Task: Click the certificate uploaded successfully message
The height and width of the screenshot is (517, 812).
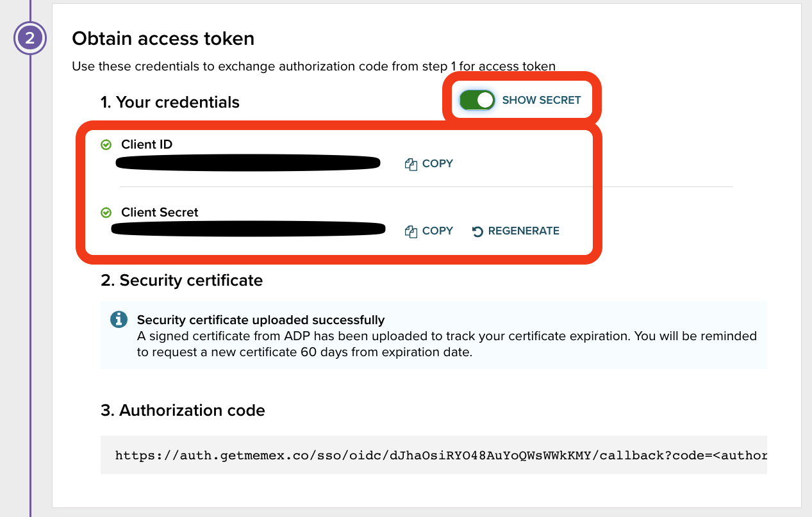Action: point(261,320)
